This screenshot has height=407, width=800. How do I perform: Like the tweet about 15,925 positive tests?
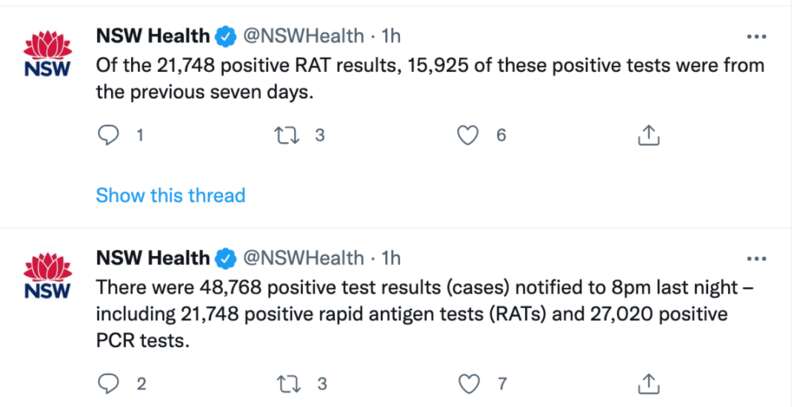[x=468, y=136]
